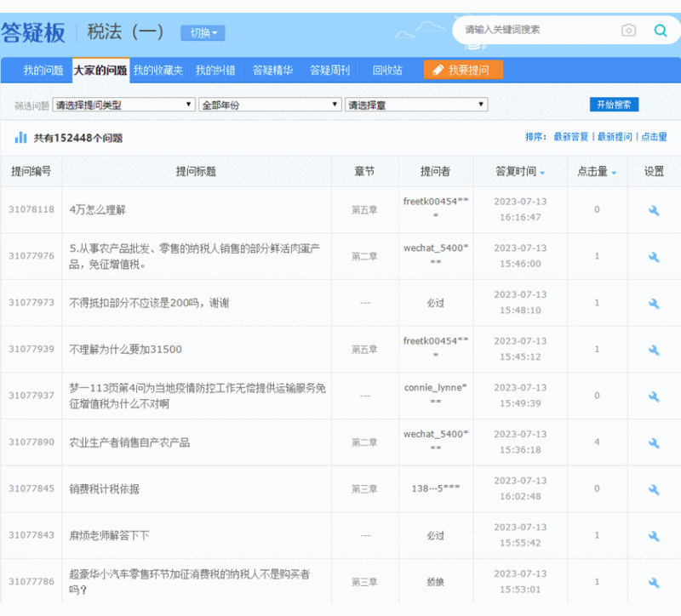Click the bar-chart icon beside the question count

(x=20, y=138)
